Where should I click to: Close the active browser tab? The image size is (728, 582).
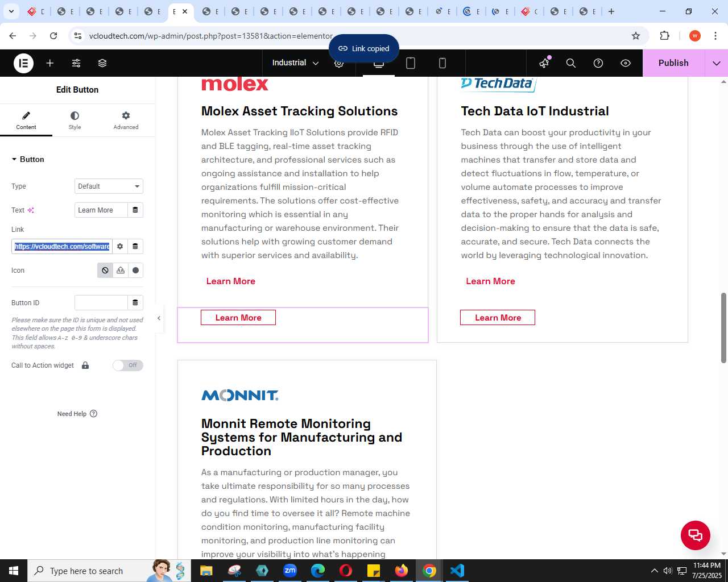(185, 11)
